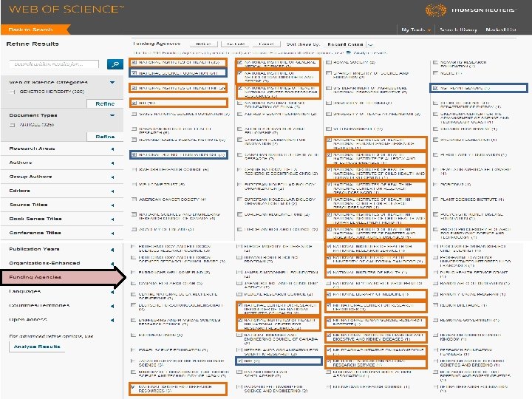532x399 pixels.
Task: Check the Wellcome Trust checkbox
Action: tap(134, 185)
